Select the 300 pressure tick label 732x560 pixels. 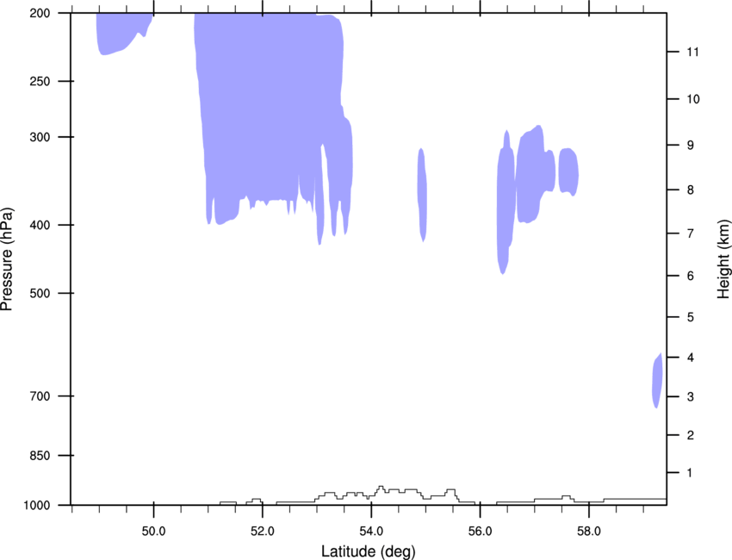tap(40, 137)
